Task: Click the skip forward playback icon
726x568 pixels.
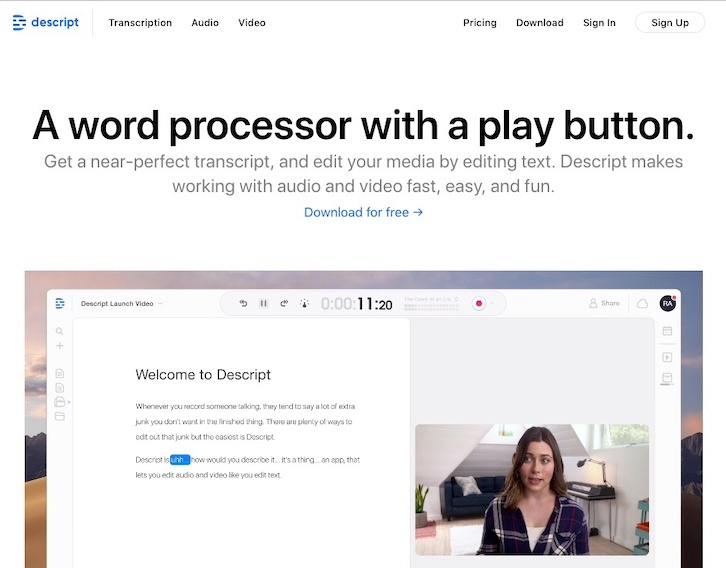Action: point(284,304)
